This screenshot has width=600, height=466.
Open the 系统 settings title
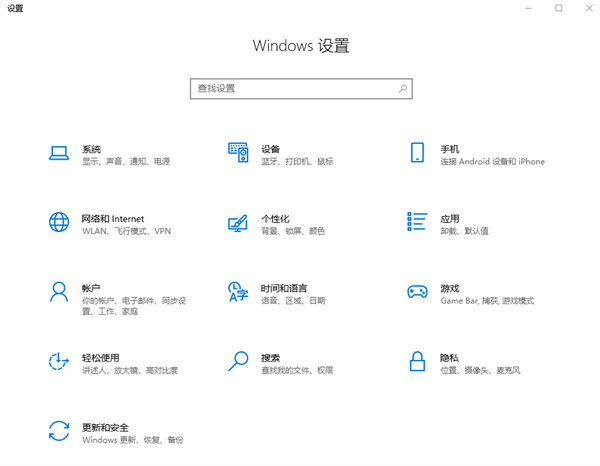pyautogui.click(x=91, y=149)
